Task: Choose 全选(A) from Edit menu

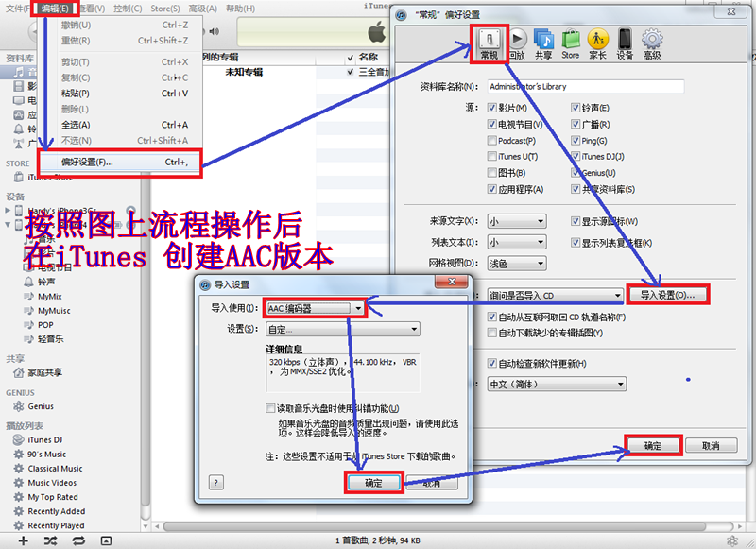Action: (x=120, y=125)
